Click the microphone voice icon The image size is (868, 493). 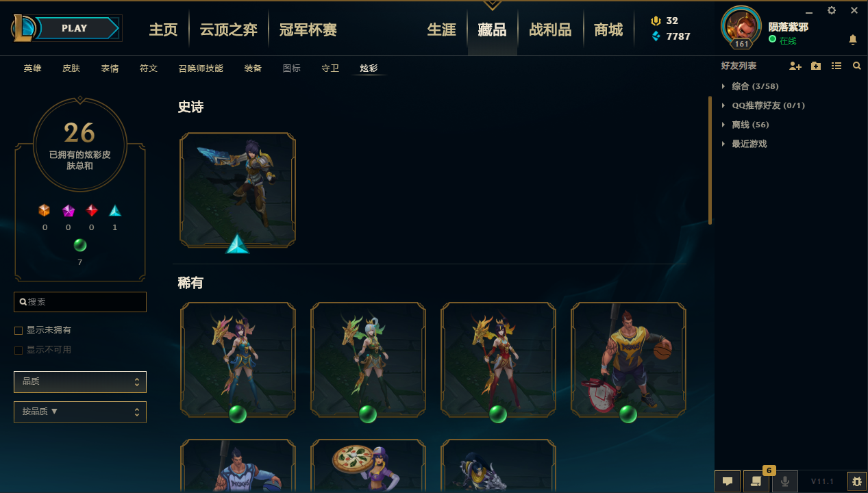(785, 481)
